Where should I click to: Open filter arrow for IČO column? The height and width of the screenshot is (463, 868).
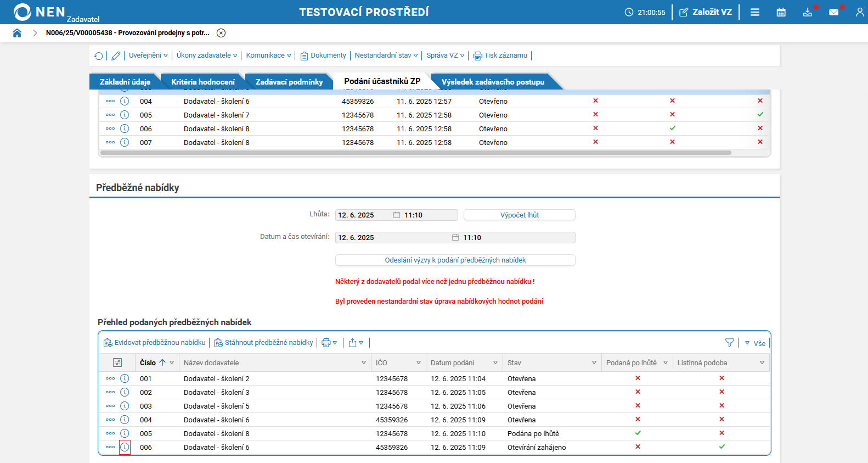pyautogui.click(x=419, y=362)
